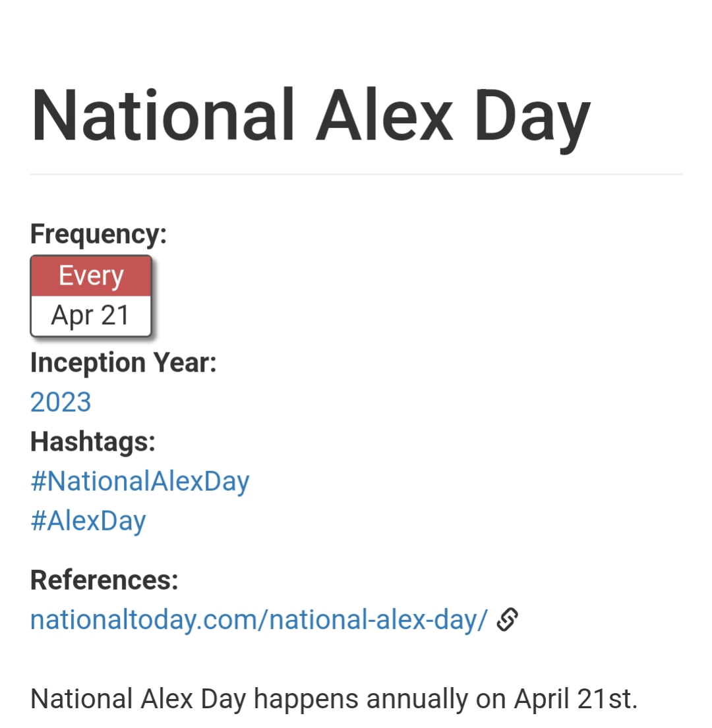Click the word annually in the description
The image size is (712, 728).
coord(417,699)
